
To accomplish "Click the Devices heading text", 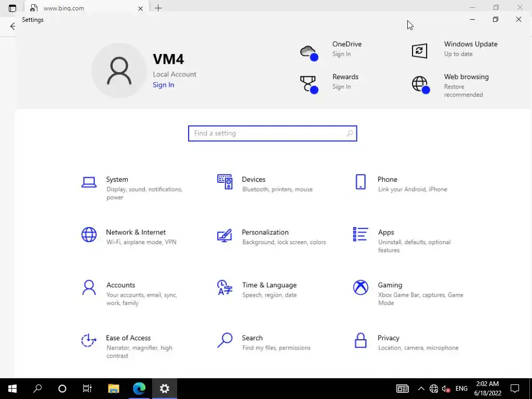I will [254, 179].
